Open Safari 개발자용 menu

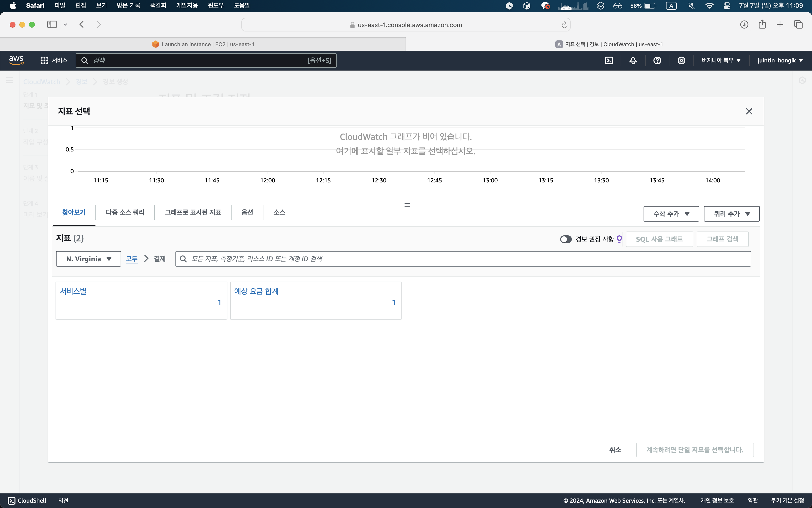[187, 6]
